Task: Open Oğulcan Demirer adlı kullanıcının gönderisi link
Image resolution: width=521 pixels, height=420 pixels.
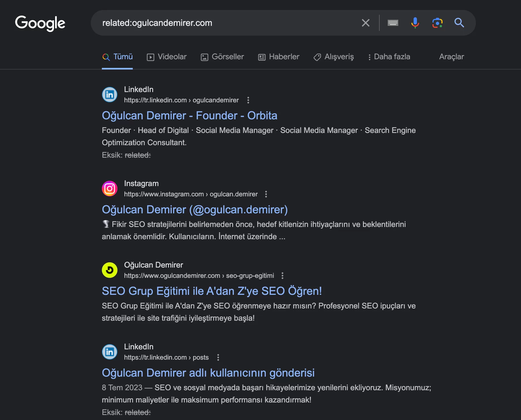Action: [208, 373]
